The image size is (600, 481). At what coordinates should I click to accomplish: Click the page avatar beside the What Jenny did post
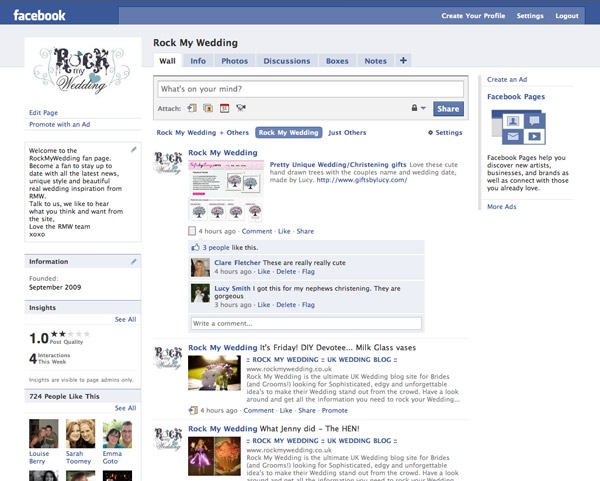tap(168, 439)
